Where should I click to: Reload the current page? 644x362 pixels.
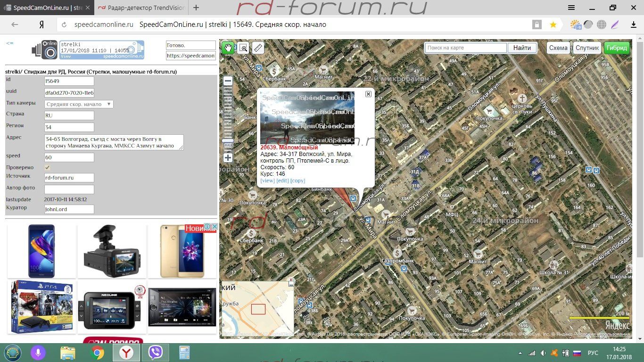pos(64,25)
